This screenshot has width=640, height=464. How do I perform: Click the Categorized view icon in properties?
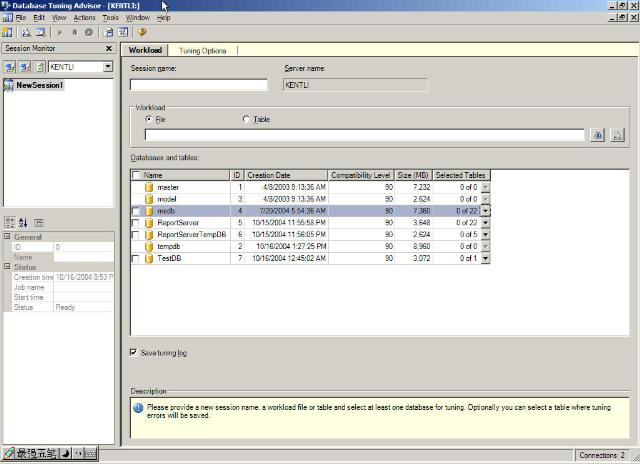pos(9,222)
